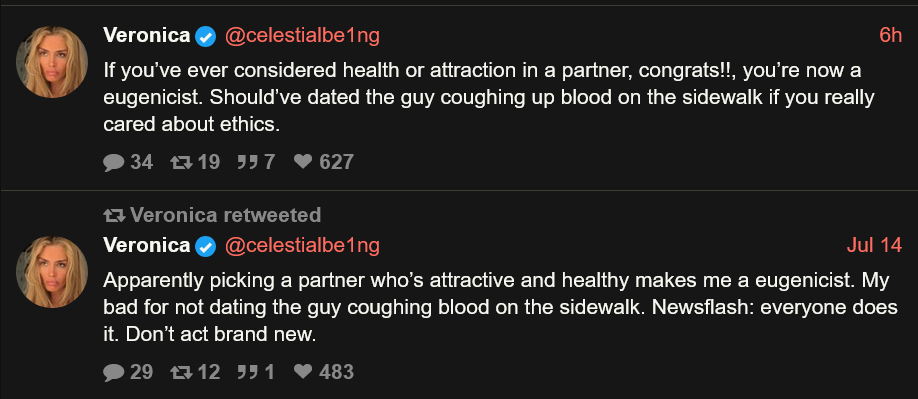Click quote icon showing 7
Screen dimensions: 918x399
tap(248, 162)
